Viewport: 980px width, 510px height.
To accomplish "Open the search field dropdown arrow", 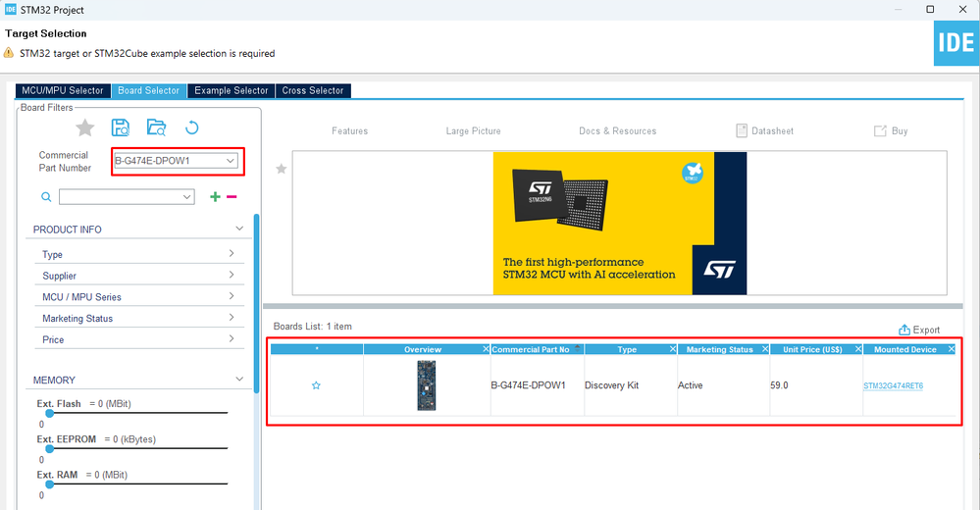I will (186, 197).
